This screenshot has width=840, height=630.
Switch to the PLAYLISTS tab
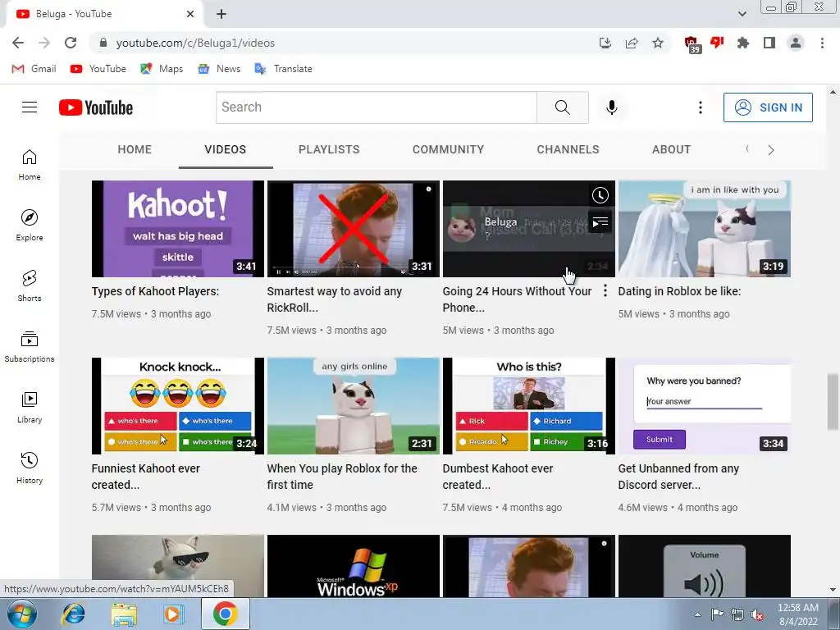[329, 149]
